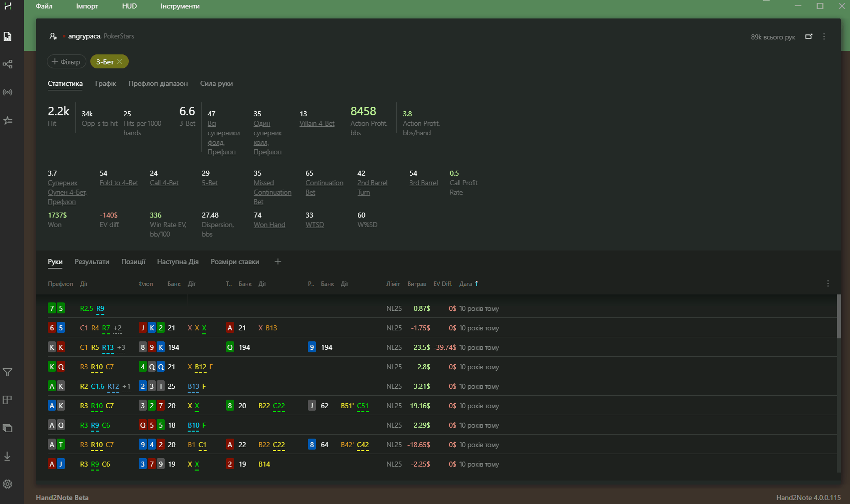Open the Won Hand stat link

click(x=270, y=225)
